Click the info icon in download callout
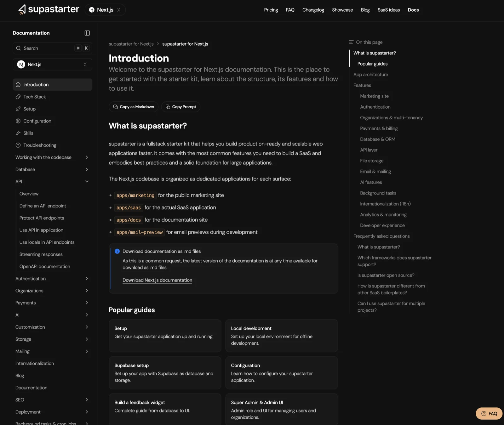This screenshot has height=425, width=504. (x=117, y=251)
